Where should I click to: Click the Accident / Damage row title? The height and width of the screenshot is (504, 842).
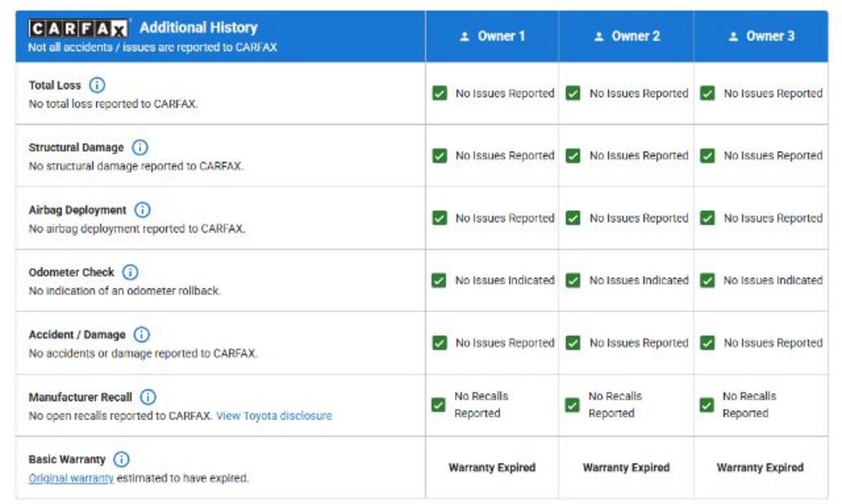pyautogui.click(x=76, y=335)
